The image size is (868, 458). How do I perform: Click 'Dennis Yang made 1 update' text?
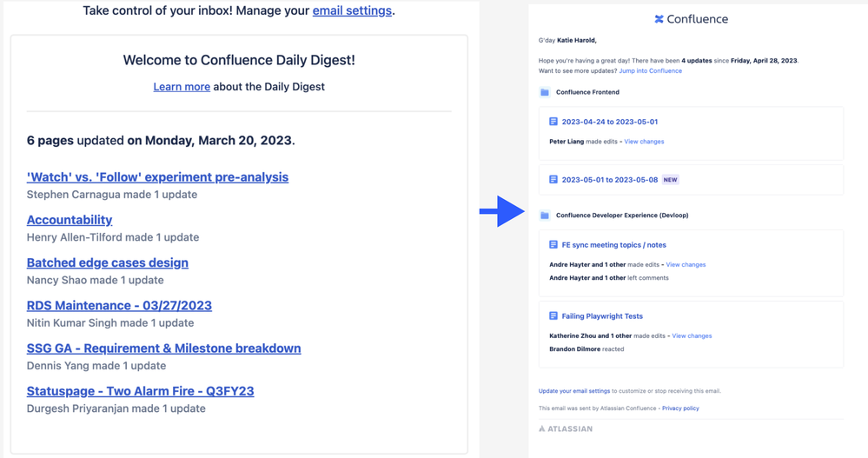(x=96, y=366)
